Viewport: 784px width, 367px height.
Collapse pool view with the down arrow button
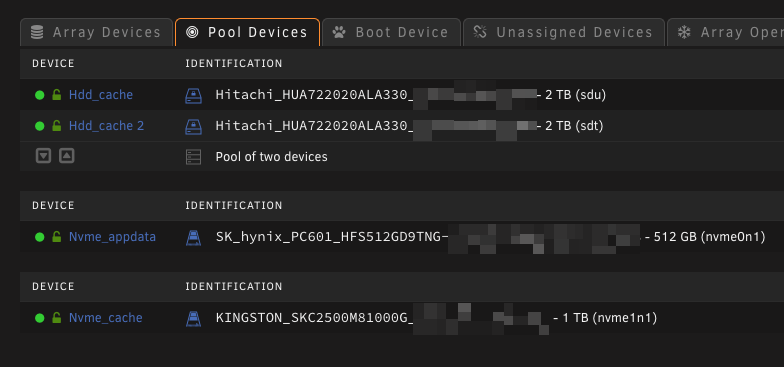[44, 156]
